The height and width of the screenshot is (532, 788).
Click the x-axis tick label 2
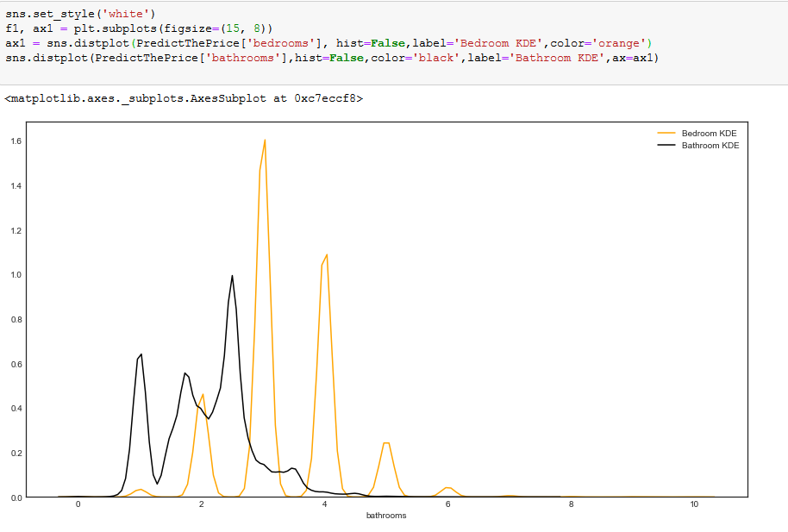[x=202, y=504]
